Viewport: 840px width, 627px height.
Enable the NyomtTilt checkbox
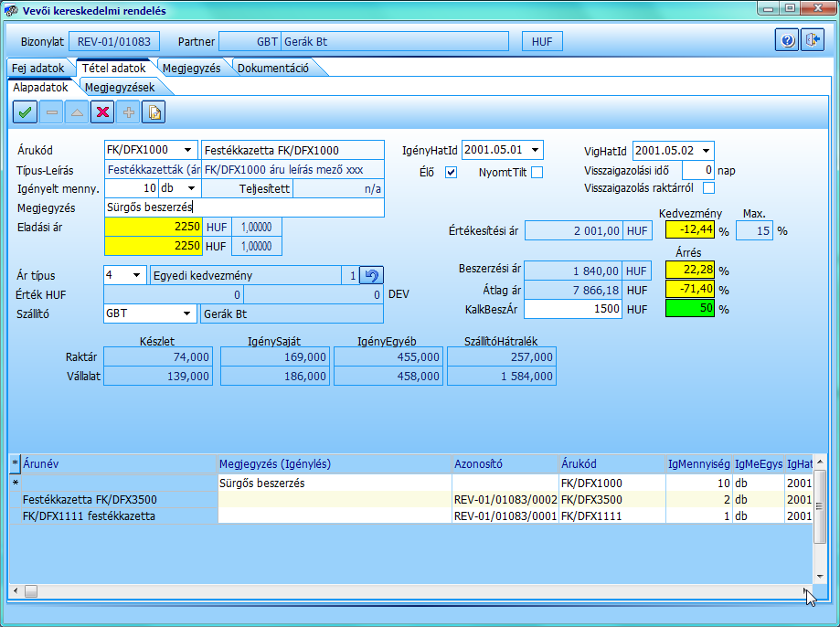point(537,172)
